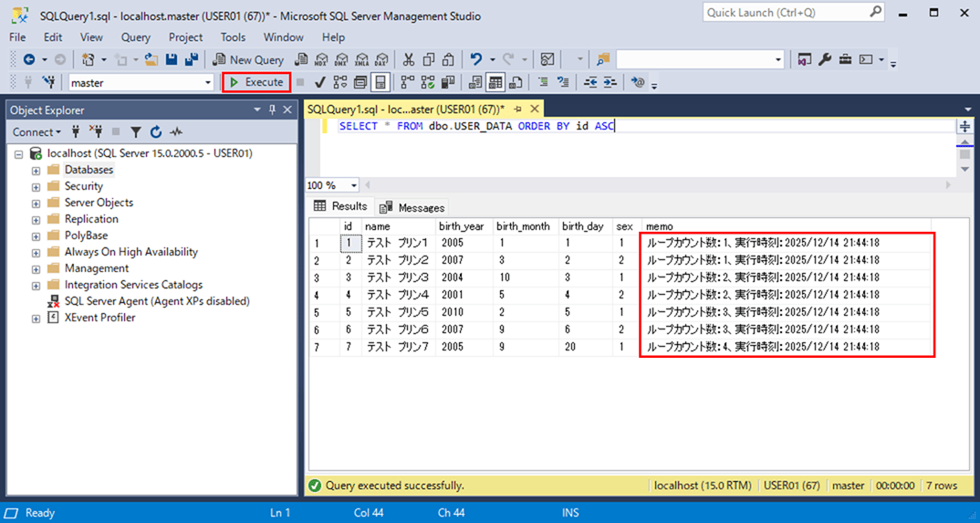Screen dimensions: 980x523
Task: Open the 100 % zoom dropdown
Action: pyautogui.click(x=354, y=185)
